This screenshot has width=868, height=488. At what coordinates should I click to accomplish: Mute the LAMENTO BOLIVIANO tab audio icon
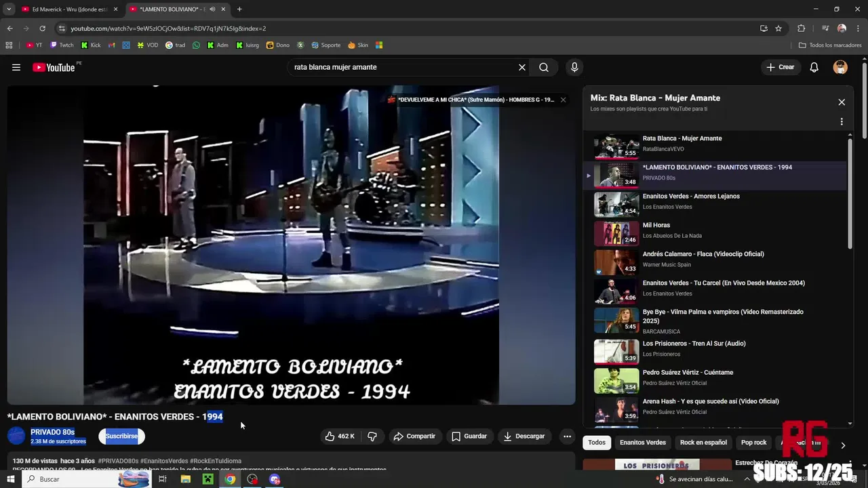point(213,9)
